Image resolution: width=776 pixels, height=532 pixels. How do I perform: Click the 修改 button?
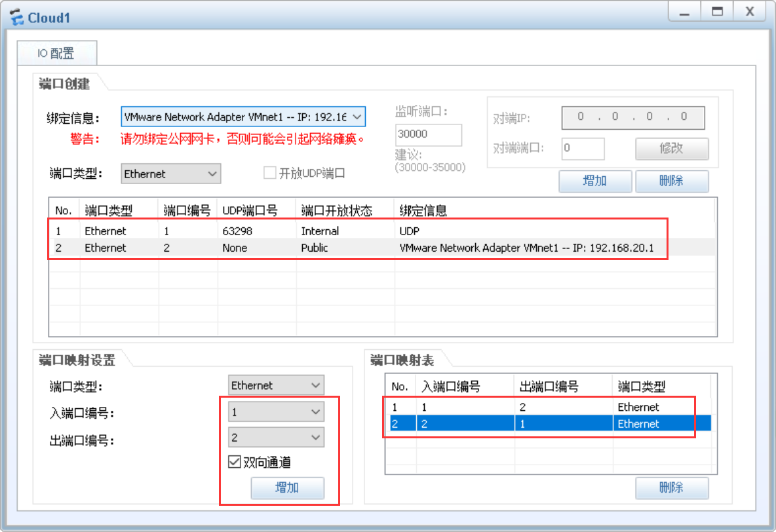point(672,149)
